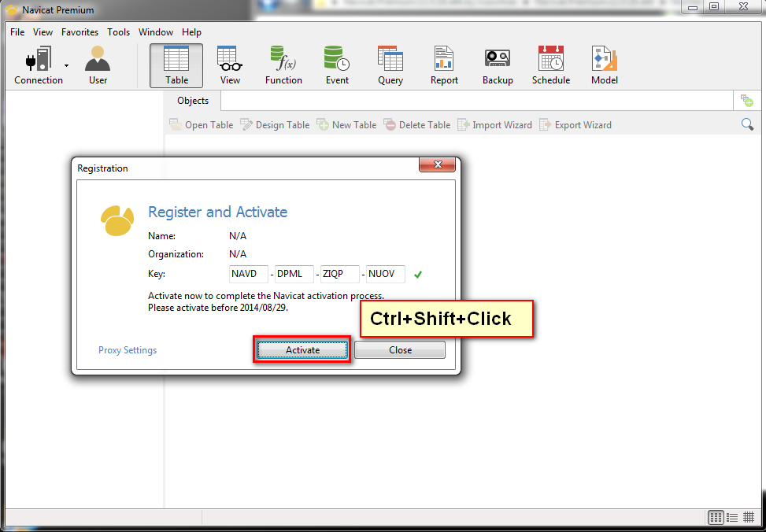Click Open Table in the object toolbar
This screenshot has height=532, width=766.
(201, 125)
